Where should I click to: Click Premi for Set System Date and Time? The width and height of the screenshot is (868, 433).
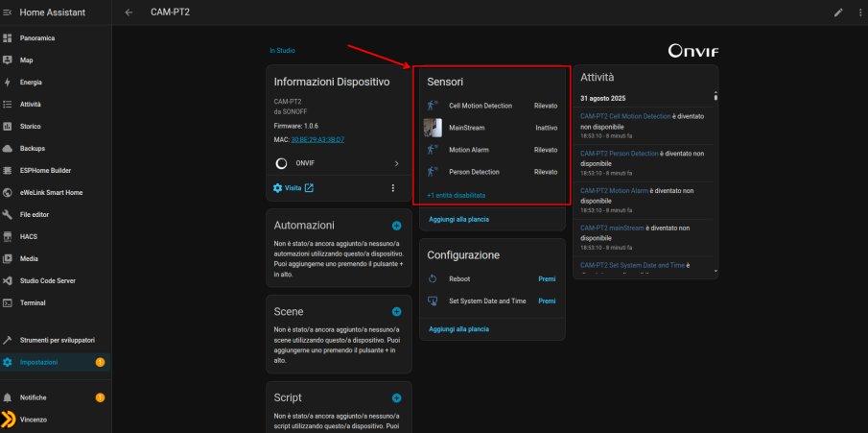(547, 301)
